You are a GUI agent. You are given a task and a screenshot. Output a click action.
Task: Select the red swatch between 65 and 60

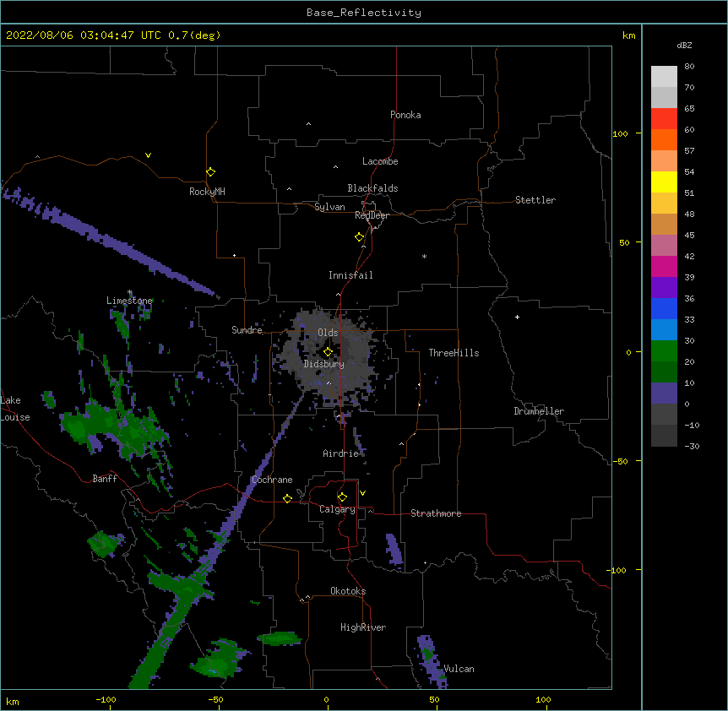[664, 118]
